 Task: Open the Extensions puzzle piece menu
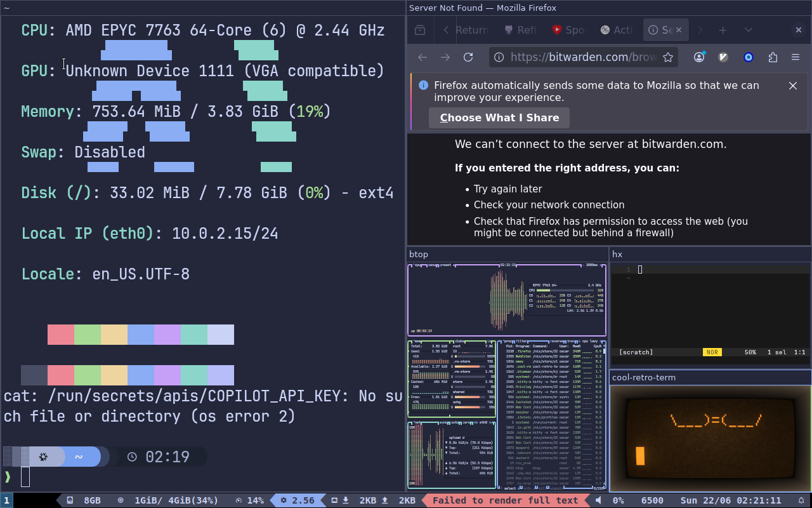pos(772,57)
